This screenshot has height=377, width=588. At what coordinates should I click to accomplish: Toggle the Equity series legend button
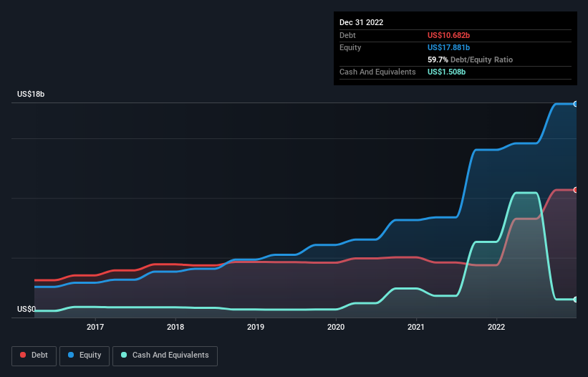click(85, 355)
